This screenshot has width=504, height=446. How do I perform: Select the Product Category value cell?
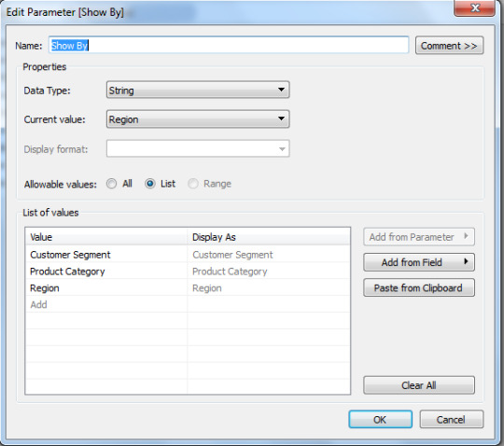[x=106, y=272]
